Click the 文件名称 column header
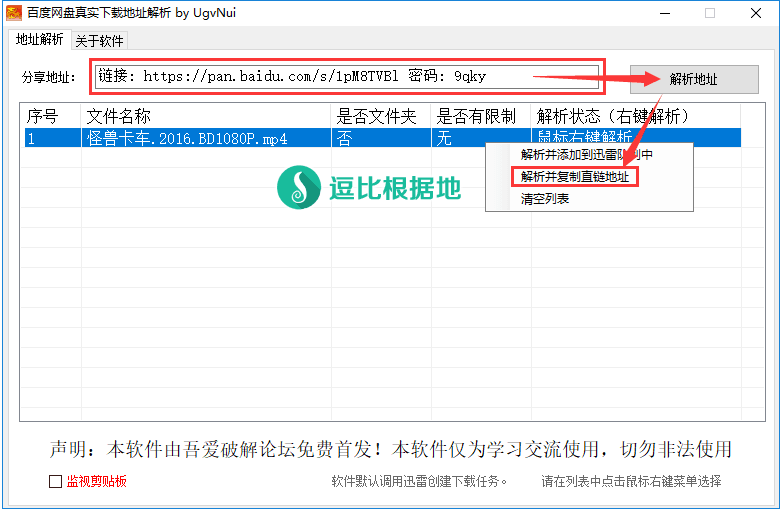The image size is (782, 511). pos(205,116)
